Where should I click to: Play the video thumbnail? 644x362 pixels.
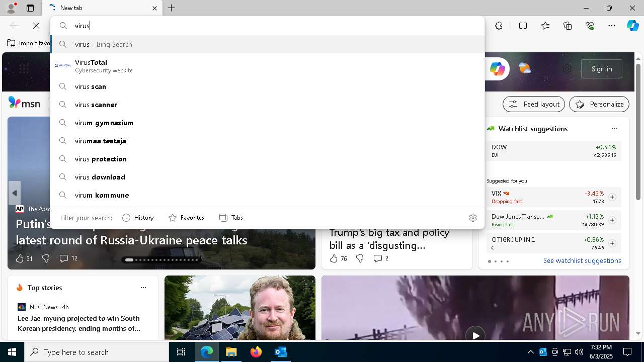(475, 335)
